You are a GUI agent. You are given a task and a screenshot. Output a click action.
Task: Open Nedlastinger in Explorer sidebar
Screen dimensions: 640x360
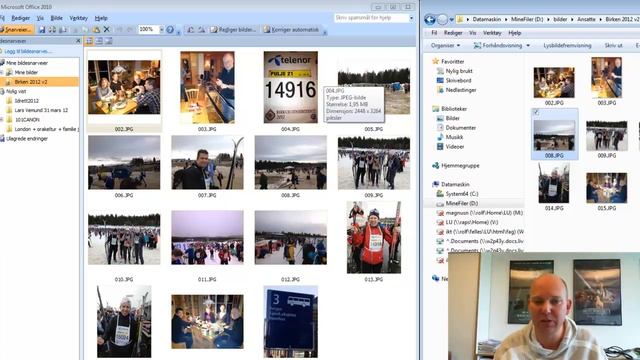(x=456, y=90)
